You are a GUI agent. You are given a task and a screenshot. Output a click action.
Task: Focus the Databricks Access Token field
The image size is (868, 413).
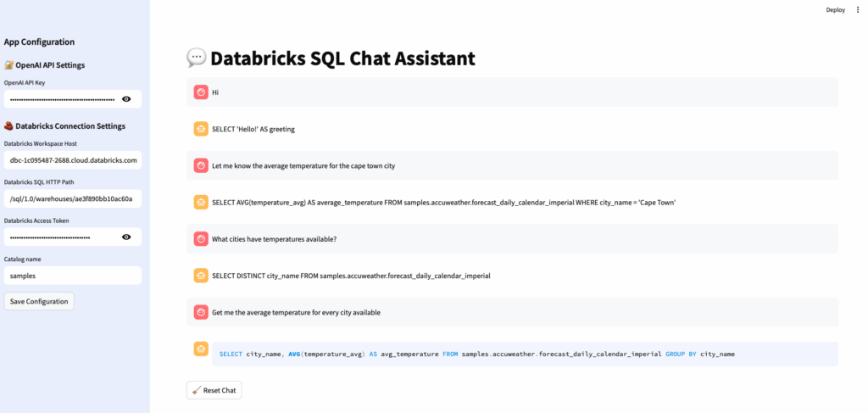click(61, 237)
